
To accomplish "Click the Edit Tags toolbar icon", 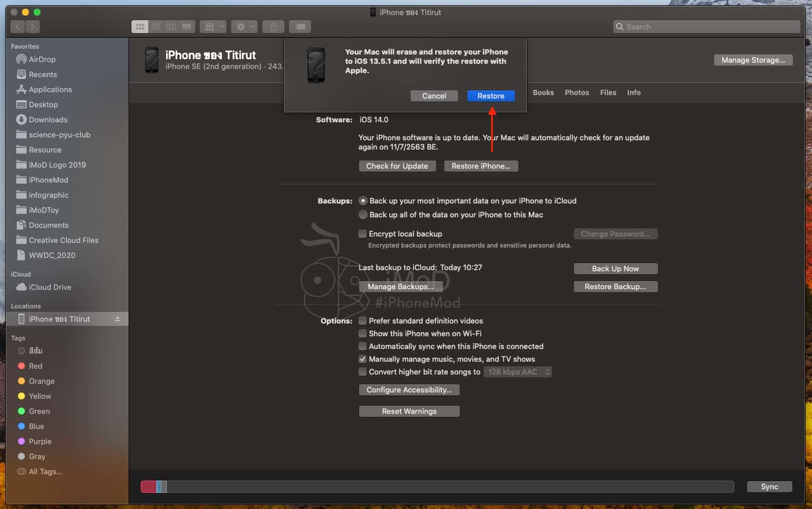I will pyautogui.click(x=300, y=27).
